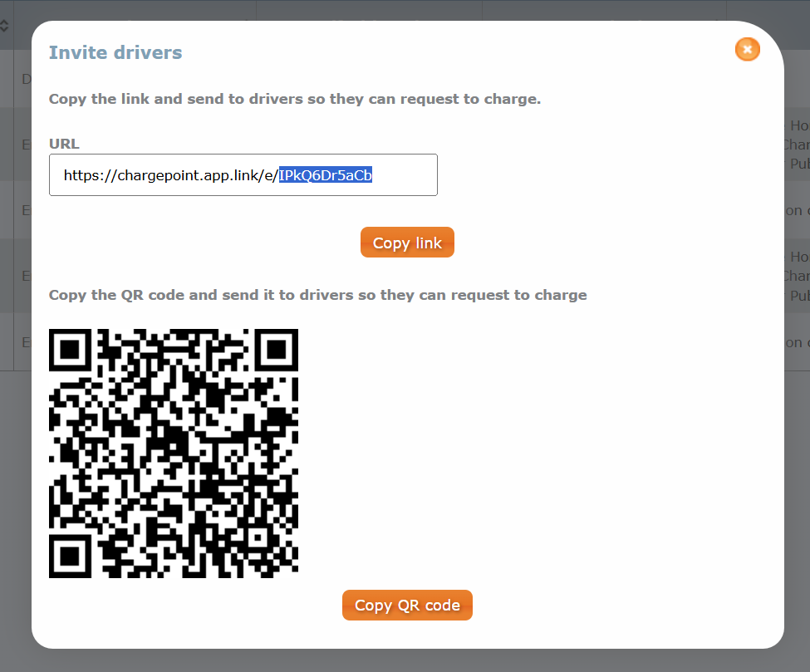
Task: Click the Copy QR code button
Action: point(407,605)
